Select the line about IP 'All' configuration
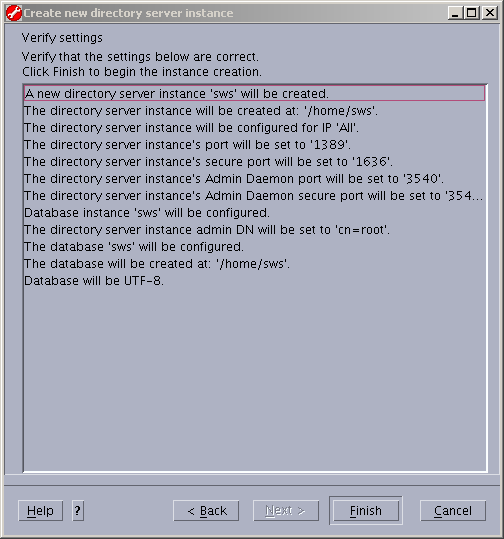 (x=254, y=128)
